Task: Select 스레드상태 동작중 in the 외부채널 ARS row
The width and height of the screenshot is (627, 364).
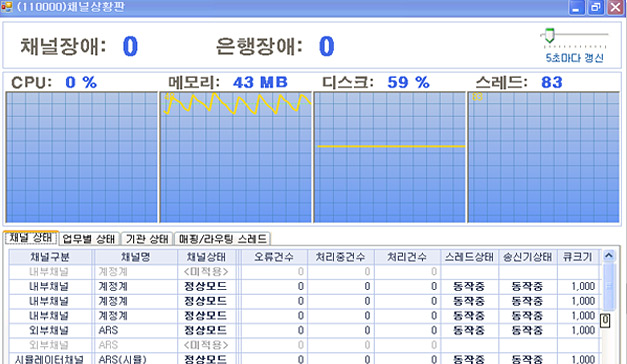Action: click(x=469, y=330)
